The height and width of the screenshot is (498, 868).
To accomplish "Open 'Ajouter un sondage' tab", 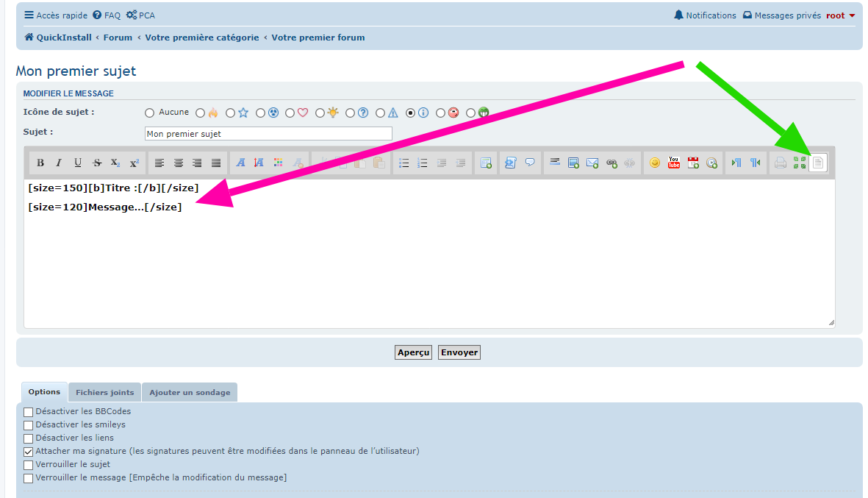I will (x=190, y=392).
